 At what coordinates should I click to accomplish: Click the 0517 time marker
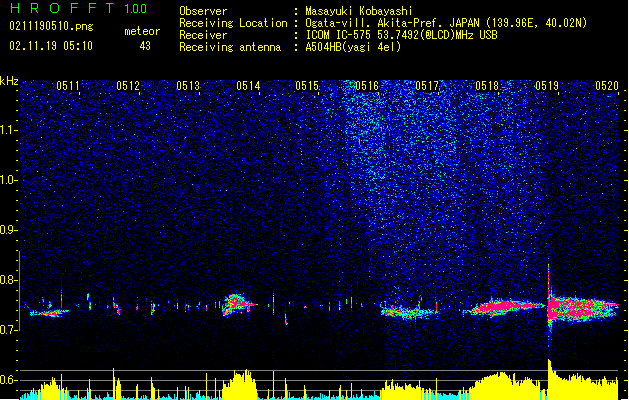coord(427,86)
